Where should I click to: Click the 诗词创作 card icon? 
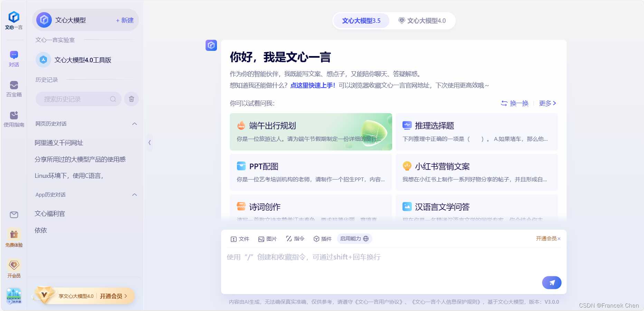pos(241,207)
